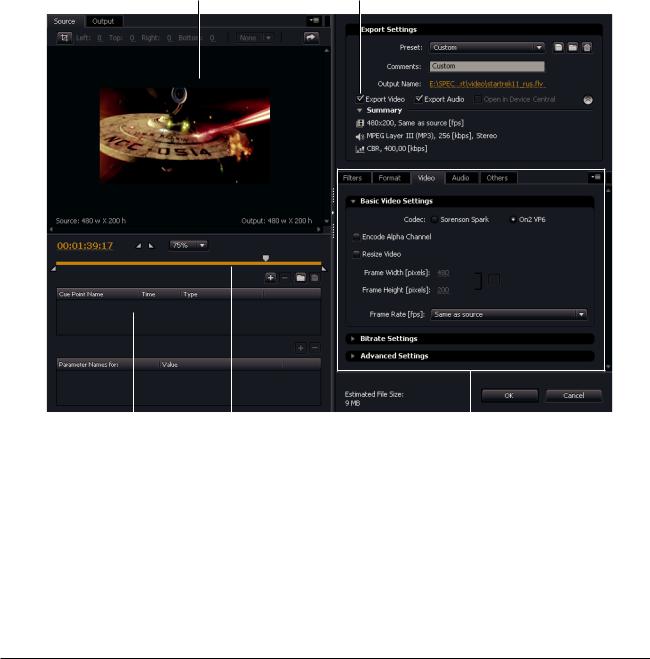Click the playhead marker on the timeline
The width and height of the screenshot is (650, 659).
266,258
